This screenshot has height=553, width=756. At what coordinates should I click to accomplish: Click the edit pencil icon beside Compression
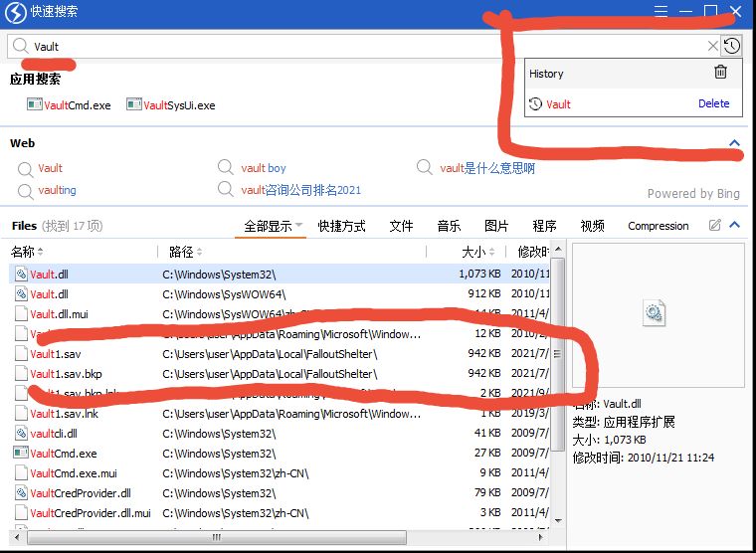(x=714, y=225)
